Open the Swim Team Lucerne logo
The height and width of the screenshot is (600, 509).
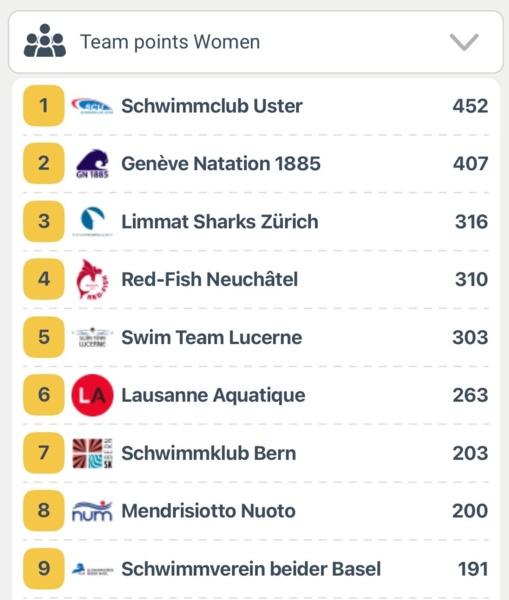coord(92,337)
